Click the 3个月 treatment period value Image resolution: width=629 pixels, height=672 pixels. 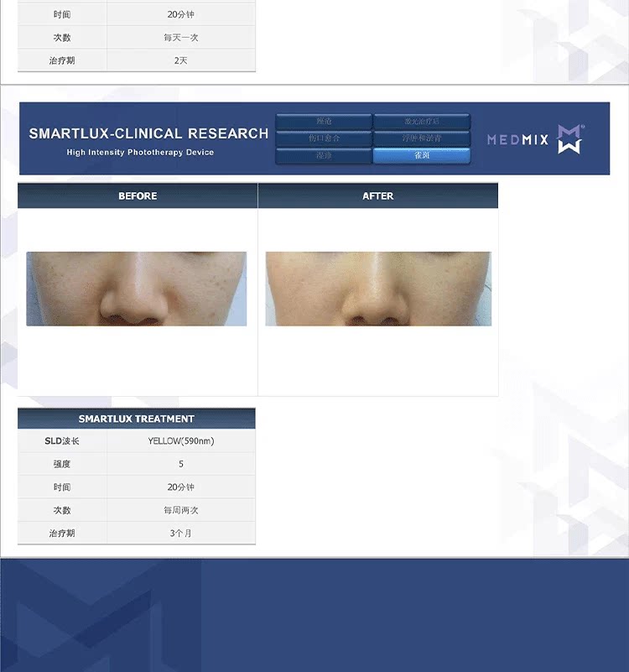181,534
